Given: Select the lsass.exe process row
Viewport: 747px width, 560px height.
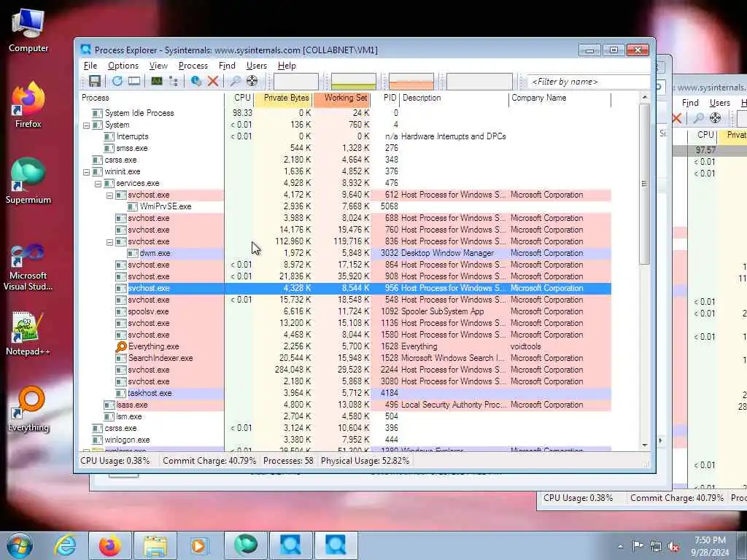Looking at the screenshot, I should [x=347, y=405].
